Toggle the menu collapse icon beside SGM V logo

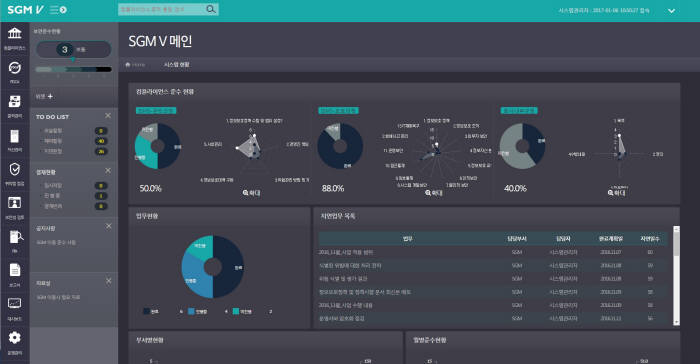point(58,10)
